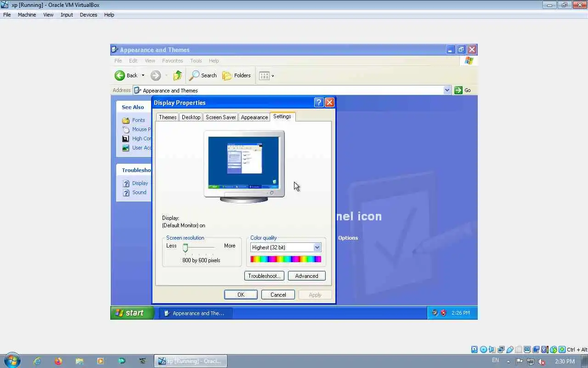Click the Display Properties help question icon

[319, 103]
